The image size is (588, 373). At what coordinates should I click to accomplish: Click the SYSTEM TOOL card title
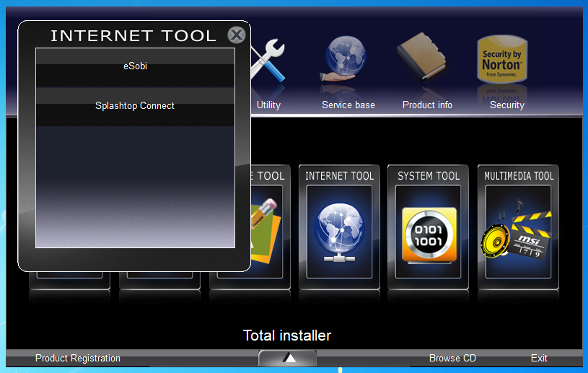click(x=429, y=176)
